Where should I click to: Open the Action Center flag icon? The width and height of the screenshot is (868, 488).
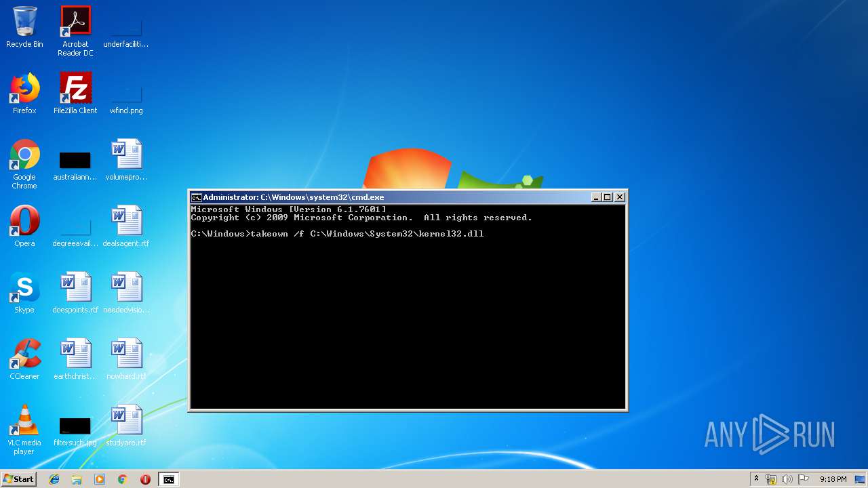click(x=804, y=479)
